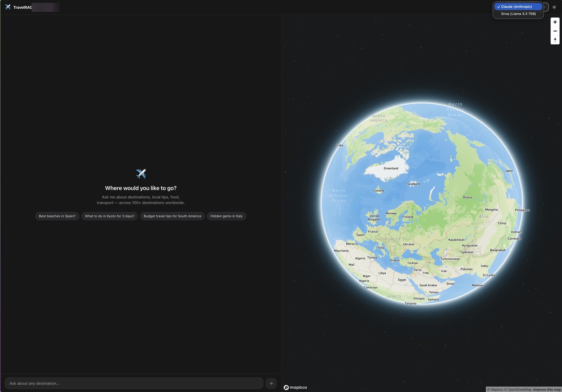
Task: Click the Saudi Arabia label on the globe
Action: 428,285
